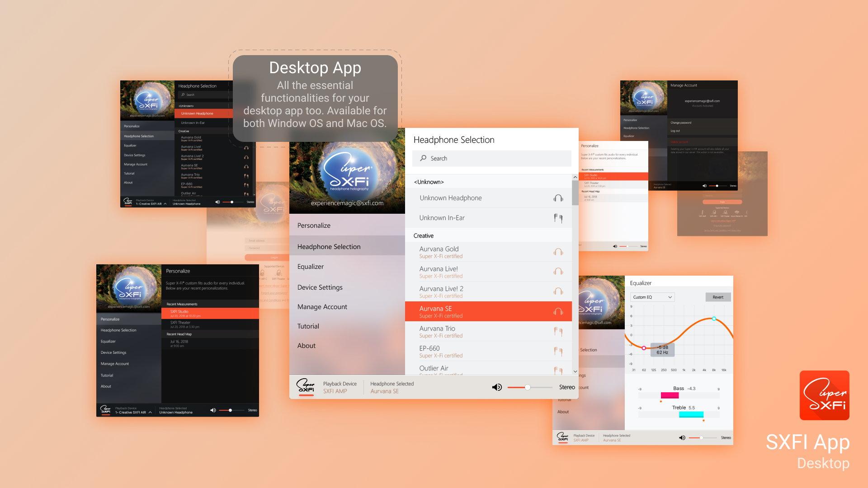Select SXFI Theater in dark Personalize window

(210, 324)
